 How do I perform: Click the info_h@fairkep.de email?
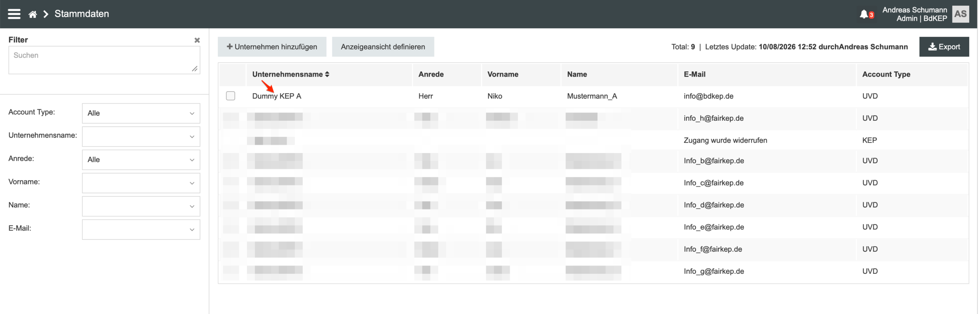point(714,118)
